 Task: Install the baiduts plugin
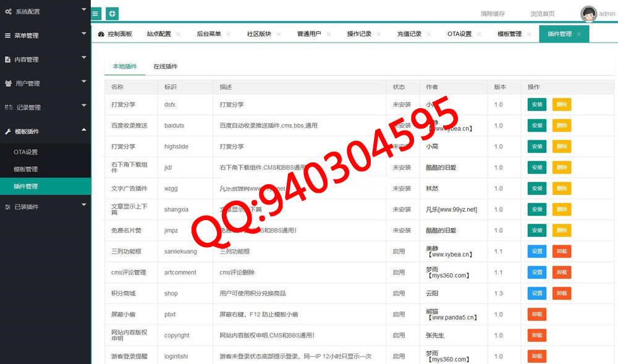coord(537,125)
